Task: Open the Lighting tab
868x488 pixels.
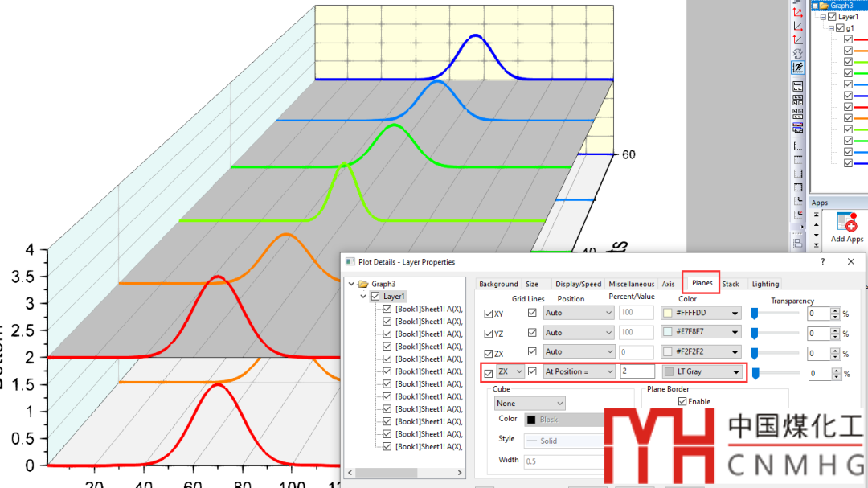Action: 765,284
